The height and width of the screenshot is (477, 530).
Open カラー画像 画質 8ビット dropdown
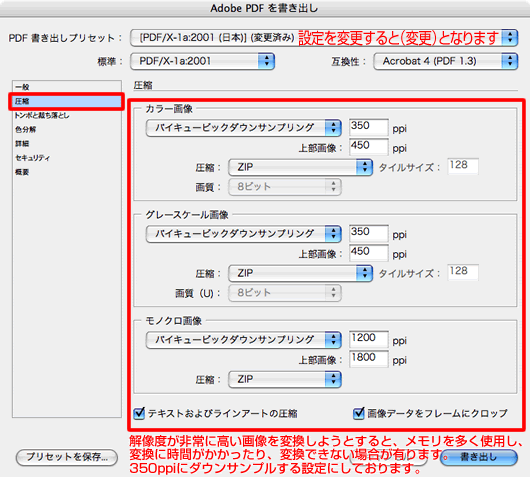tap(285, 187)
